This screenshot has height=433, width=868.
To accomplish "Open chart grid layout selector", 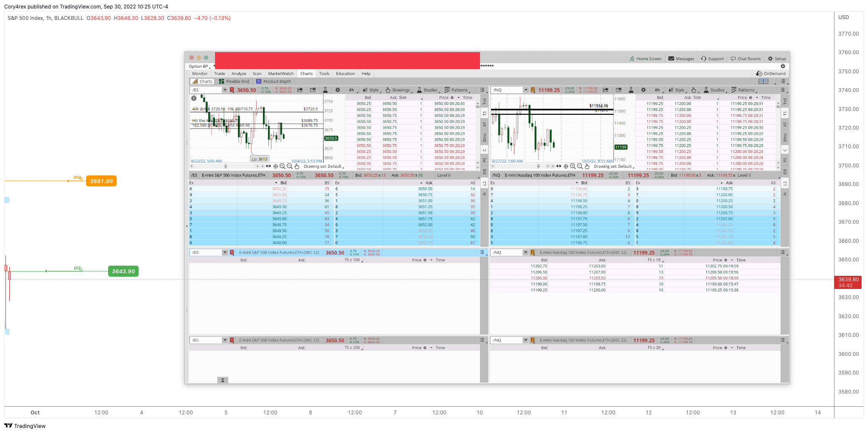I will click(x=764, y=81).
